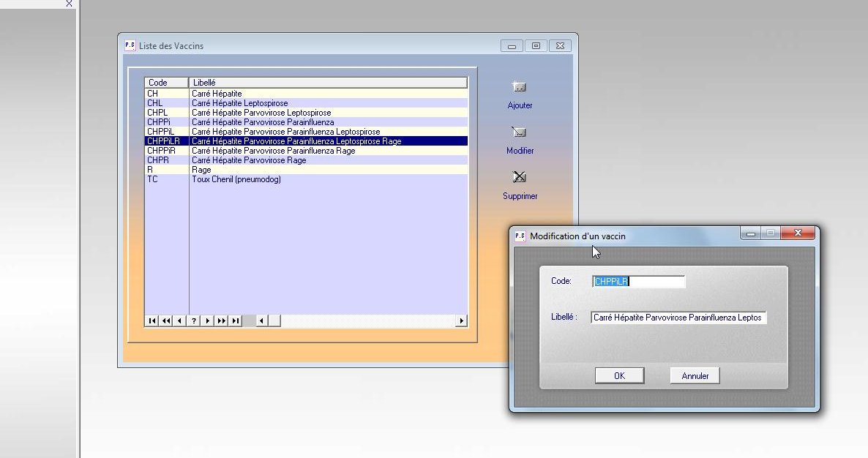
Task: Click into the Libellé text field
Action: point(678,318)
